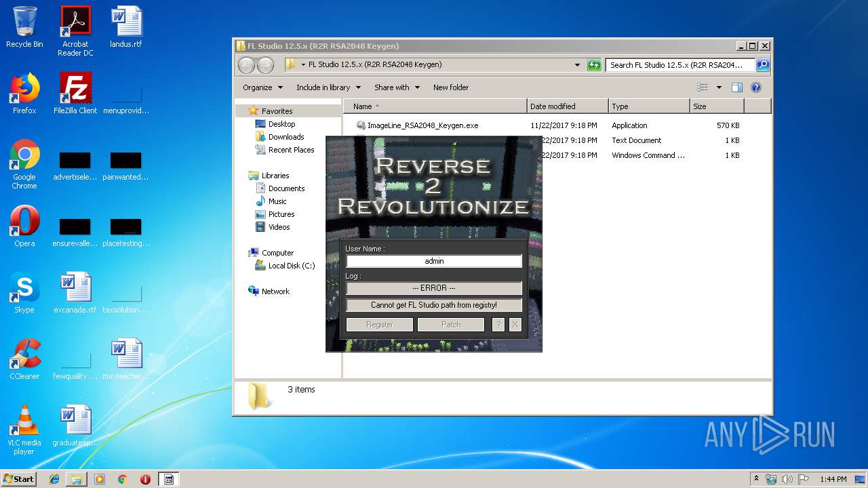Click the Search FL Studio search box
The image size is (868, 488).
pos(680,65)
